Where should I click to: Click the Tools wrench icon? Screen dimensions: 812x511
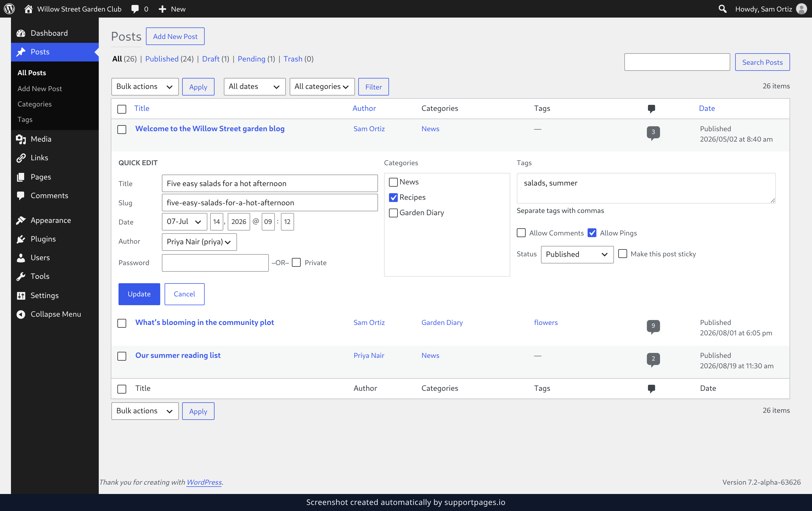point(21,276)
